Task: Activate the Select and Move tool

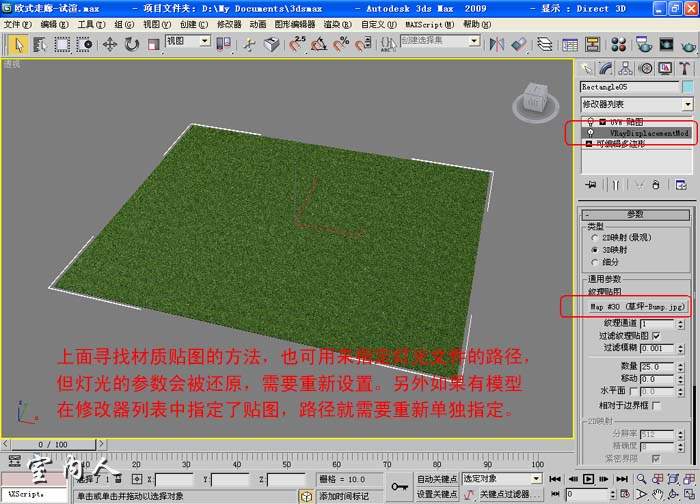Action: click(110, 44)
